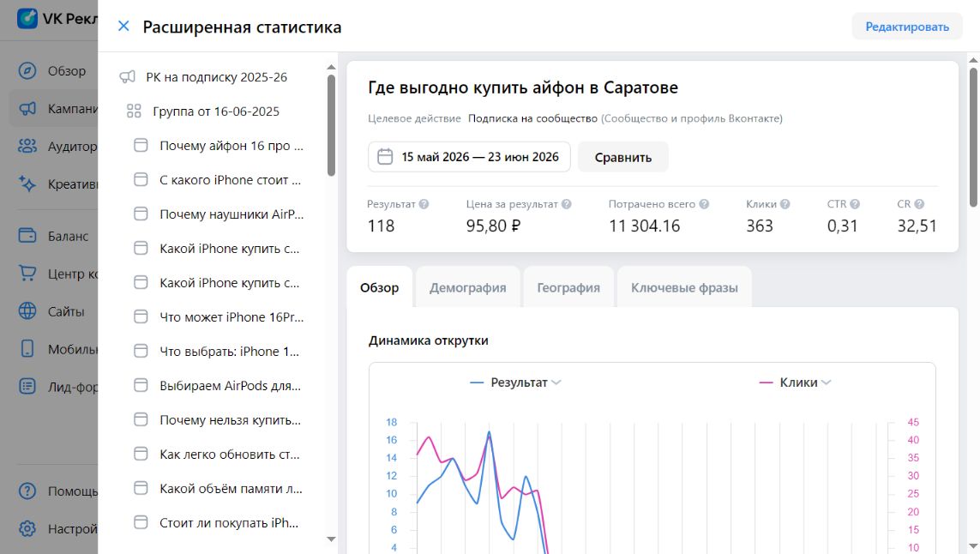Click help icon next to Результат
This screenshot has height=554, width=980.
pyautogui.click(x=424, y=204)
